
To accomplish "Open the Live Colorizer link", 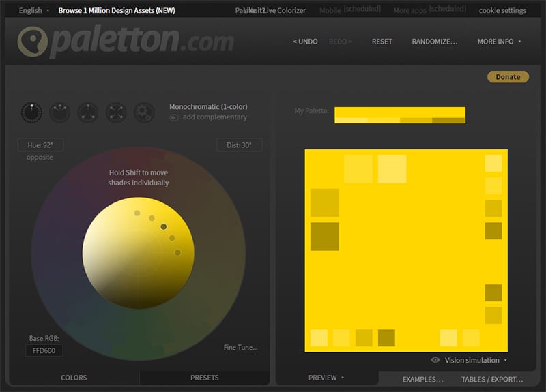I will tap(284, 10).
